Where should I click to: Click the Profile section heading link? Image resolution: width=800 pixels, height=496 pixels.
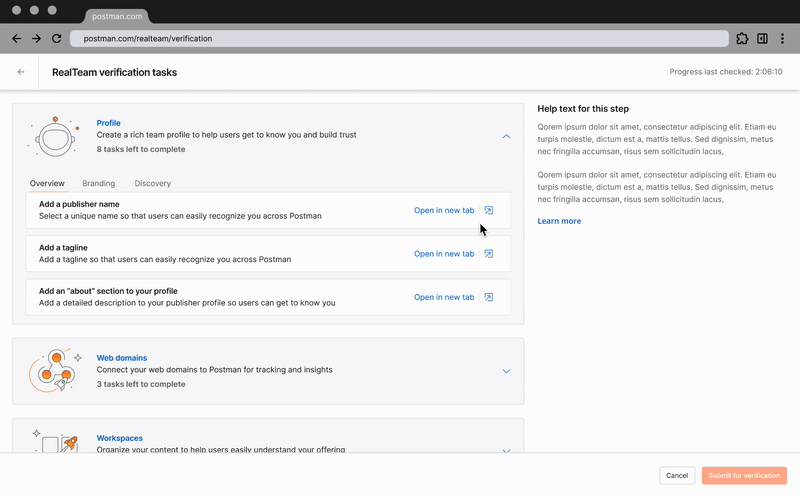pyautogui.click(x=108, y=123)
